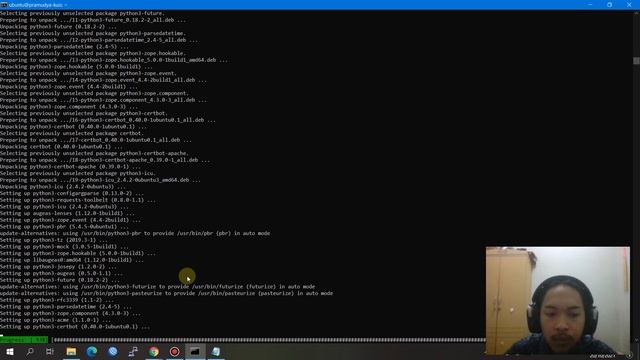This screenshot has height=360, width=640.
Task: Click the terminal window title text
Action: click(x=36, y=5)
